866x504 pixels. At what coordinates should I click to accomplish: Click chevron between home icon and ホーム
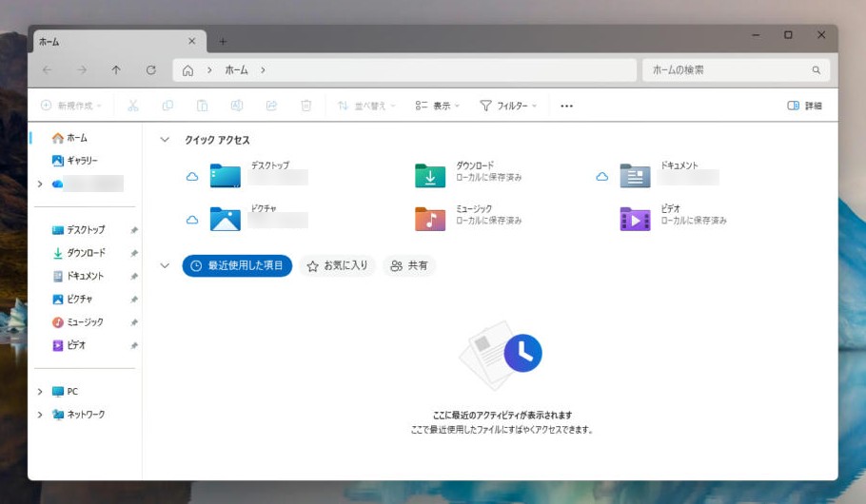(210, 70)
